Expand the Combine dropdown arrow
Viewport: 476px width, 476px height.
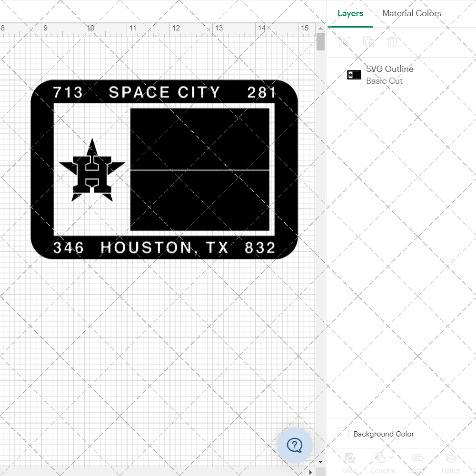[x=391, y=457]
